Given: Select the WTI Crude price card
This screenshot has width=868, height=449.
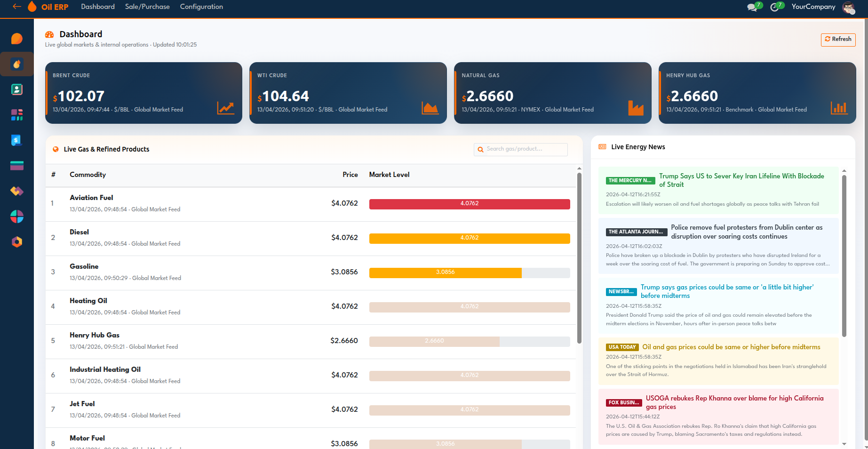Looking at the screenshot, I should pyautogui.click(x=348, y=93).
